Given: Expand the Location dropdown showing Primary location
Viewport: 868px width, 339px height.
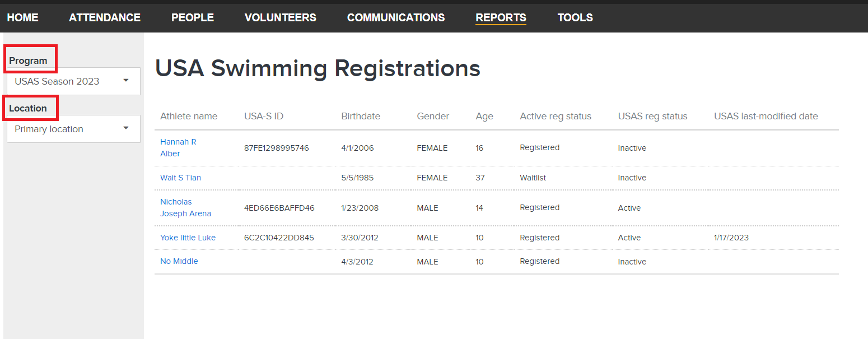Looking at the screenshot, I should point(73,129).
